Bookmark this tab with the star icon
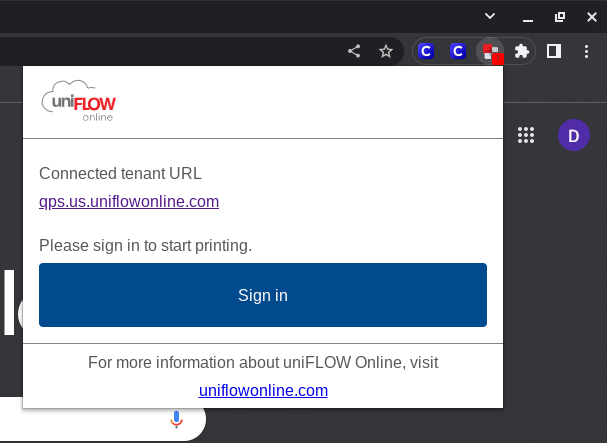The height and width of the screenshot is (443, 607). pos(386,51)
